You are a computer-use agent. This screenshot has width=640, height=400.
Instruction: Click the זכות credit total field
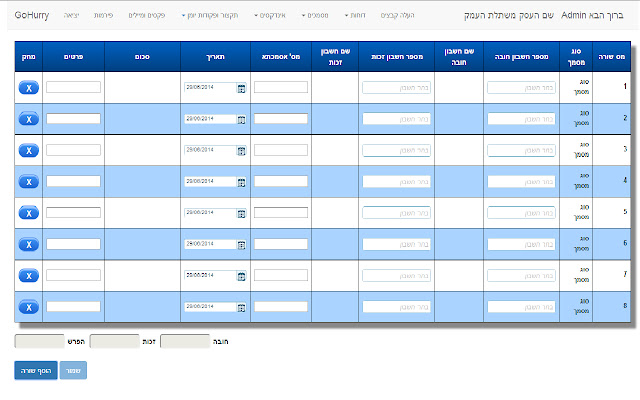pos(114,341)
